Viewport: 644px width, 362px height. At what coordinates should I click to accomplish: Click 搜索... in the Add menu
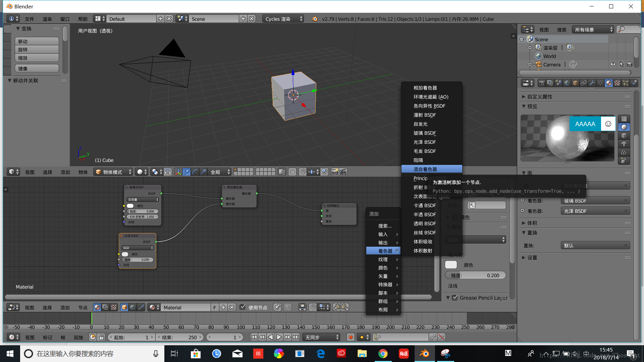[x=383, y=226]
